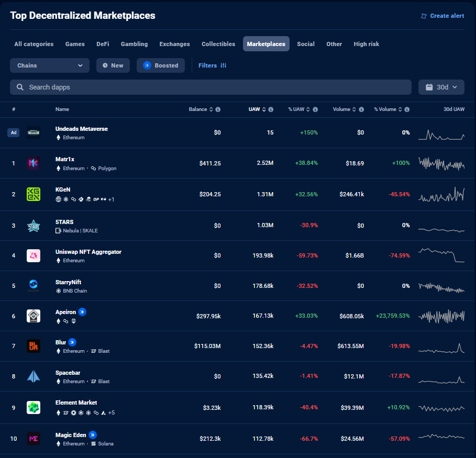
Task: Open the Element Market dapp page
Action: tap(76, 403)
